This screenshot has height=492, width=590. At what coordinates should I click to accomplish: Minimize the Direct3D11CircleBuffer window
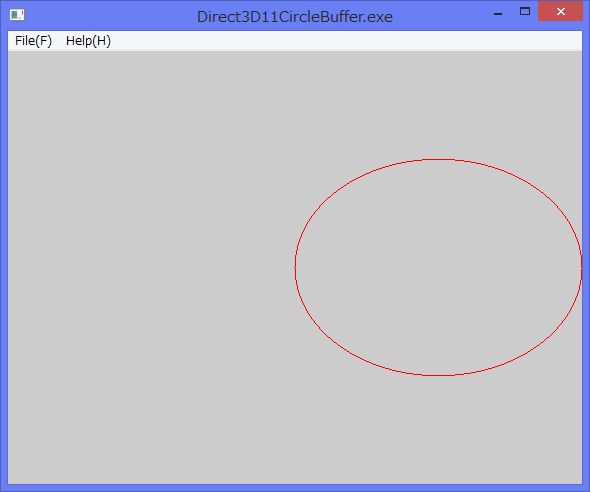pyautogui.click(x=498, y=12)
